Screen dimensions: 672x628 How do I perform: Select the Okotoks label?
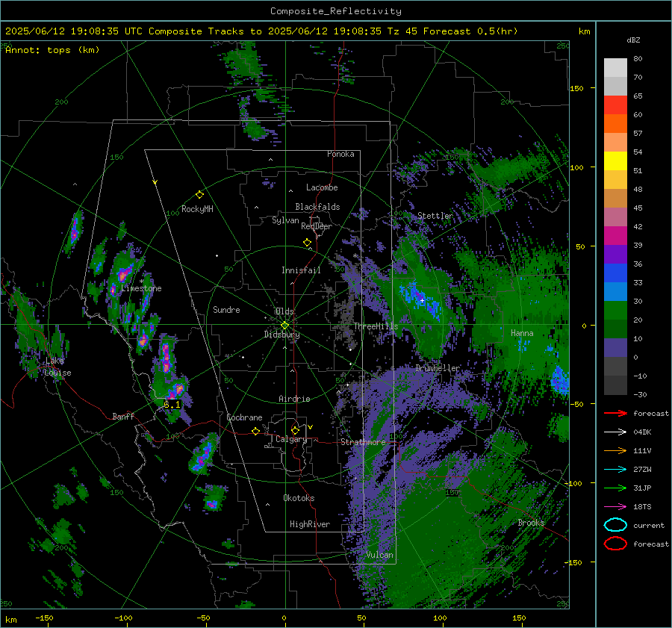tap(299, 498)
